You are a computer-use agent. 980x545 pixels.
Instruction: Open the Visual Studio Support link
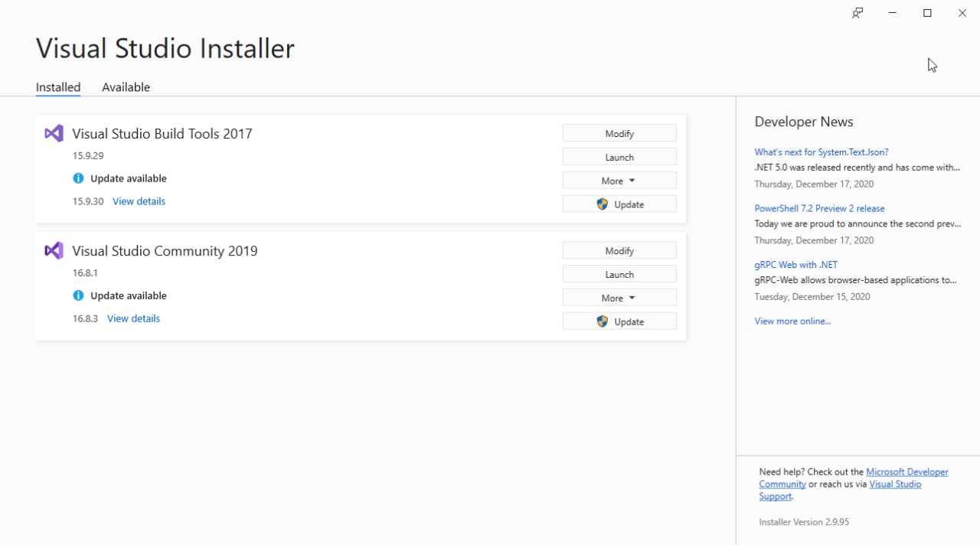click(895, 484)
